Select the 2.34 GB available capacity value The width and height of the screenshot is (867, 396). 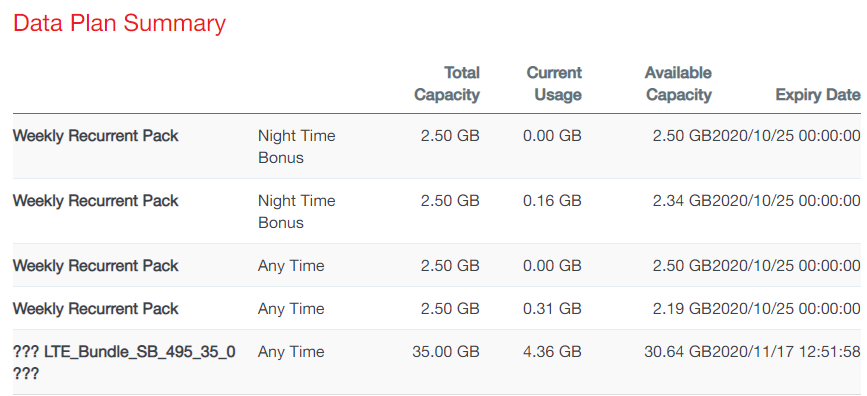coord(682,200)
